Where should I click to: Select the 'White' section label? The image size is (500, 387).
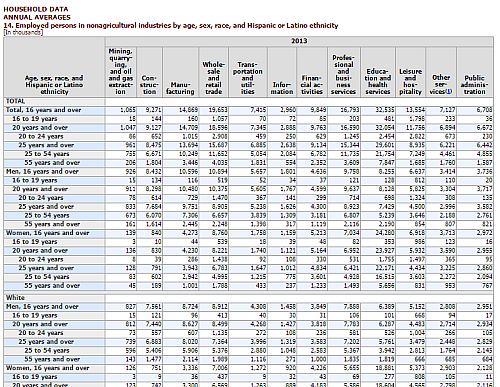pyautogui.click(x=15, y=298)
